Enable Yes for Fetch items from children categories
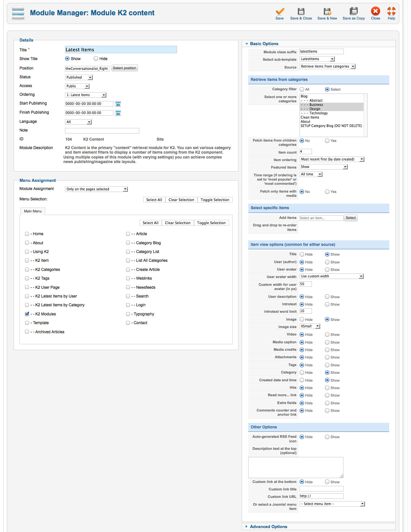 click(x=327, y=141)
